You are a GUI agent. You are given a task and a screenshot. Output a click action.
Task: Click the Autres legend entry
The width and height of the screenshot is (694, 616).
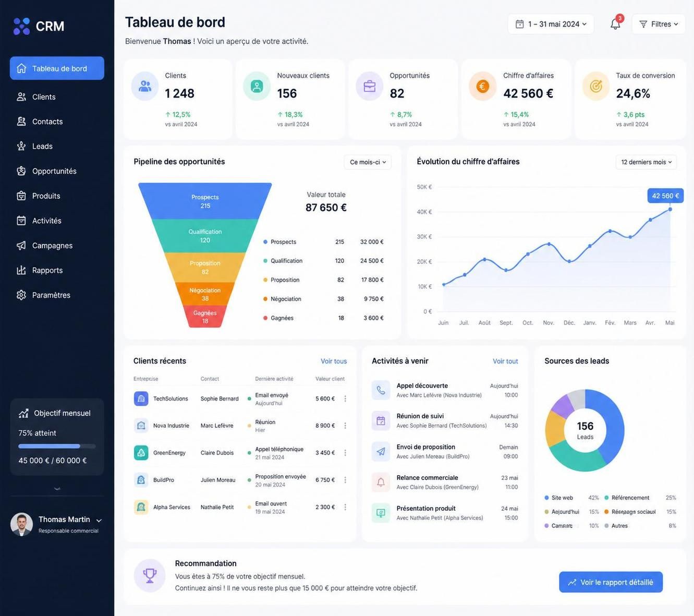640,526
